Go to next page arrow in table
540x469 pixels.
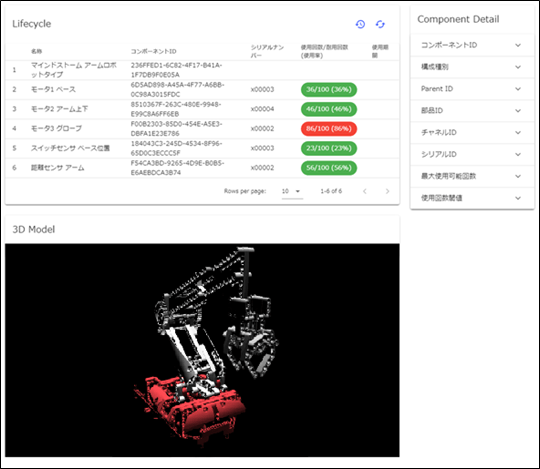coord(387,191)
